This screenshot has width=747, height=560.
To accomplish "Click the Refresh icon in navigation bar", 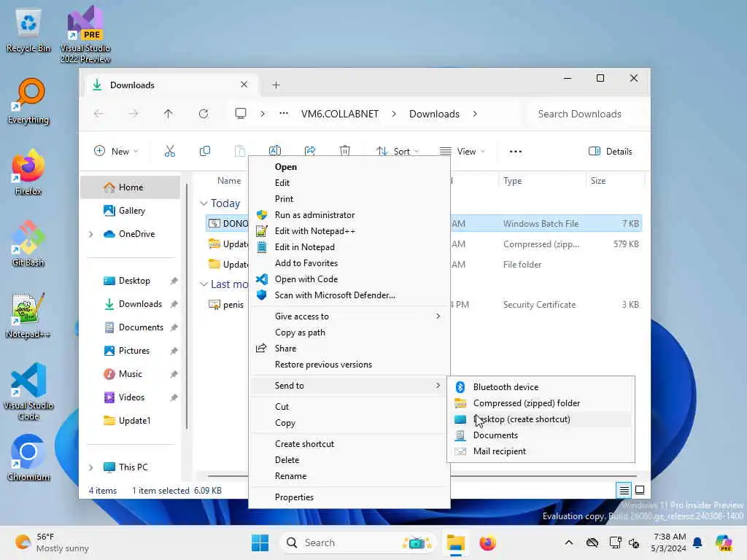I will coord(204,114).
